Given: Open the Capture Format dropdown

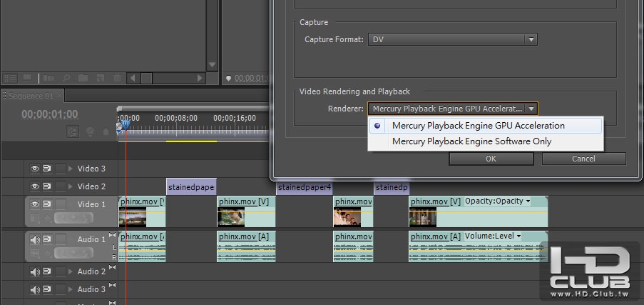Looking at the screenshot, I should pyautogui.click(x=453, y=39).
